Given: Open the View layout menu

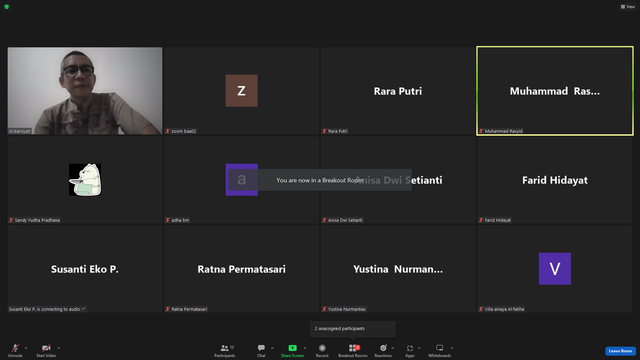Looking at the screenshot, I should [x=628, y=7].
